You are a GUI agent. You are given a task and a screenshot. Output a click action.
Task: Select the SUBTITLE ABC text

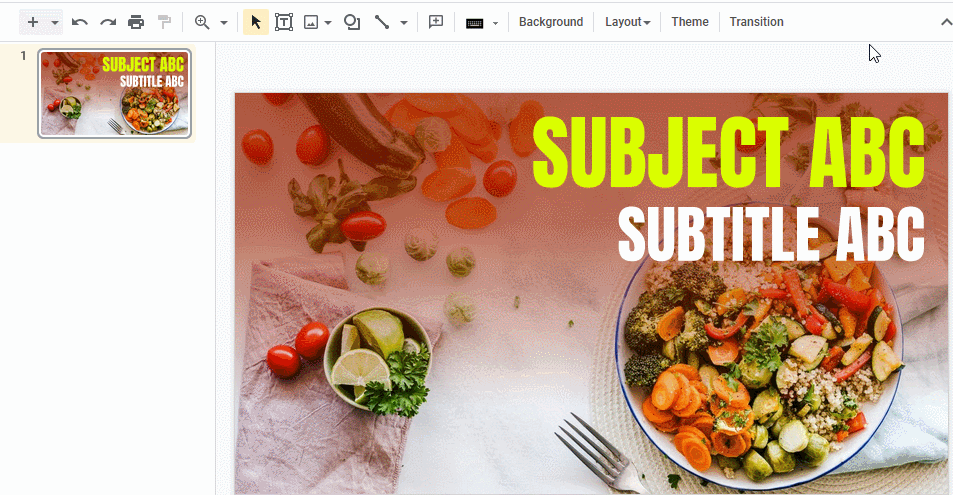(771, 234)
